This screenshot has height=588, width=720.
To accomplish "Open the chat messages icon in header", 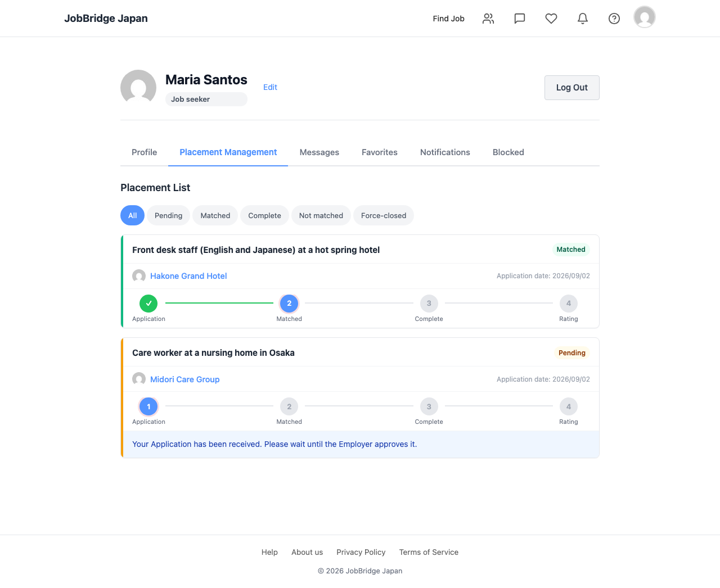I will click(520, 19).
